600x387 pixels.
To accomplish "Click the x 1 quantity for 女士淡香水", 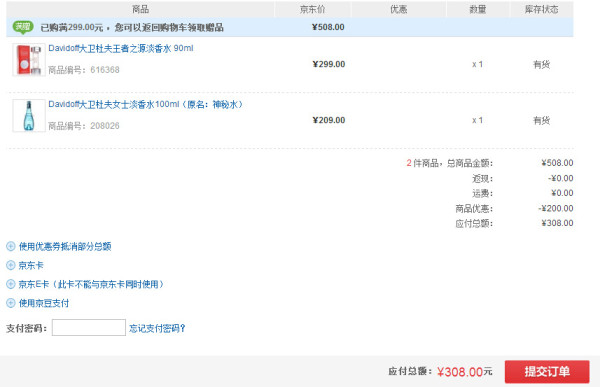I will pyautogui.click(x=478, y=120).
